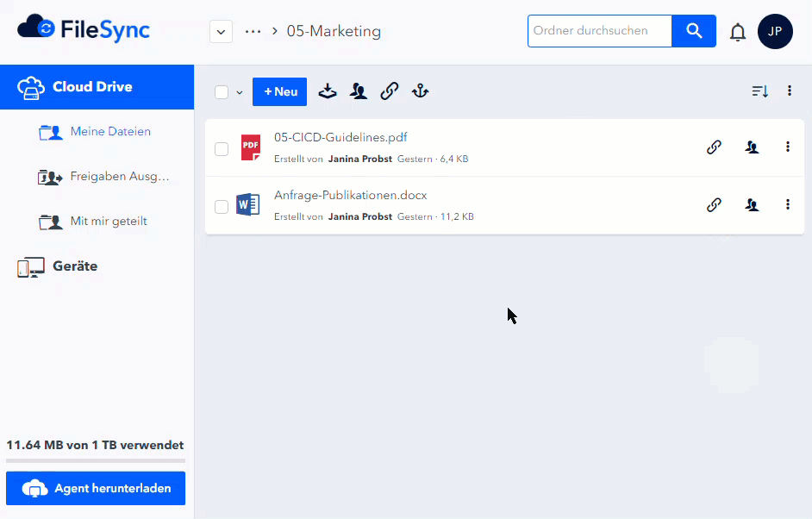Click the 05-Marketing breadcrumb

[334, 31]
